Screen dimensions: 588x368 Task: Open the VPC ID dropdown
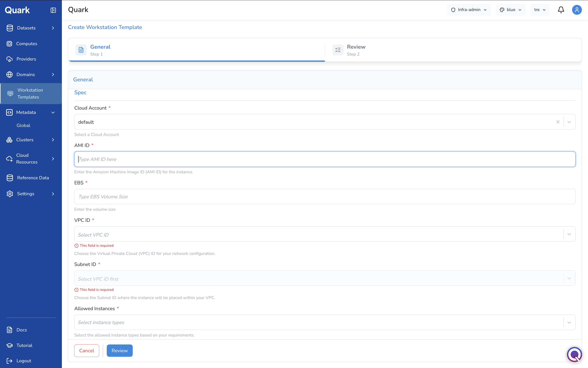click(325, 234)
